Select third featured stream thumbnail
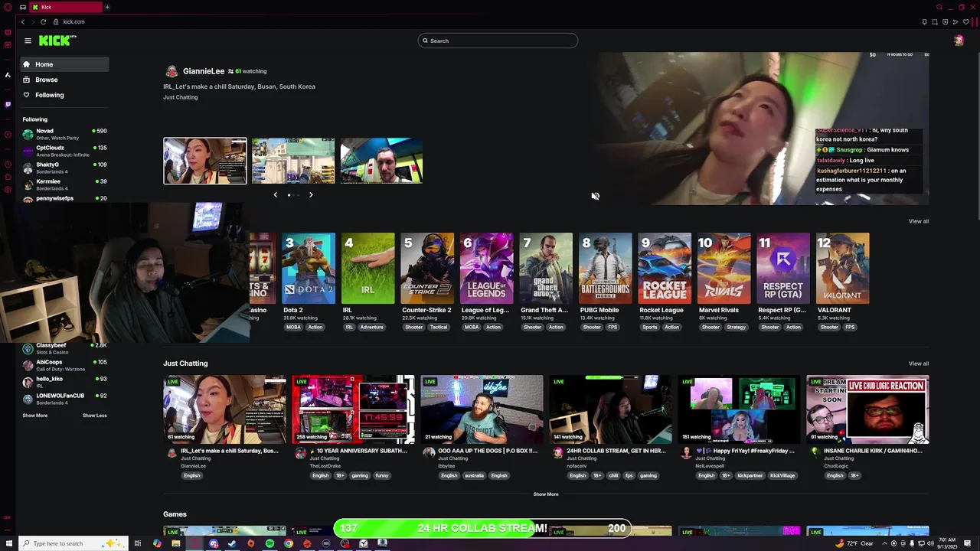This screenshot has width=980, height=551. pos(381,161)
